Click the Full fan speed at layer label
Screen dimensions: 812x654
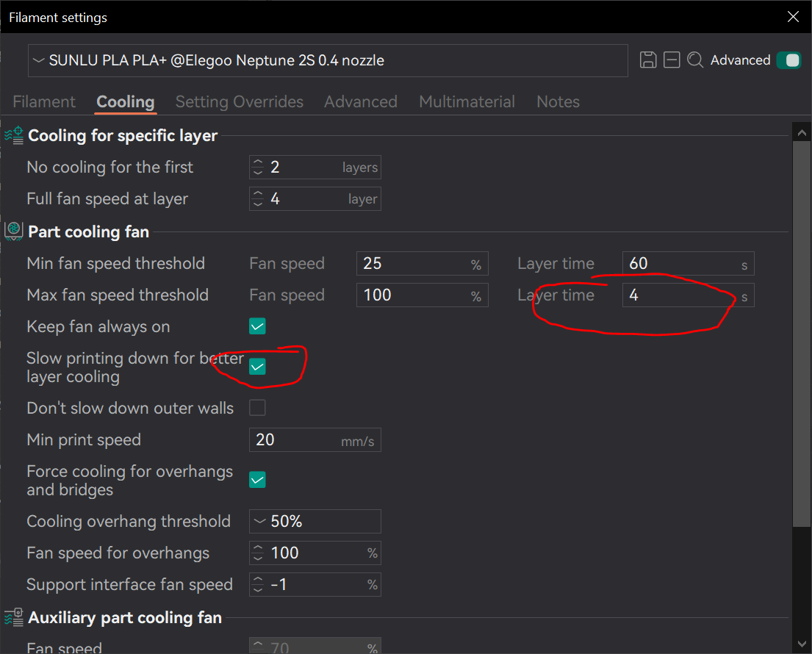tap(107, 199)
